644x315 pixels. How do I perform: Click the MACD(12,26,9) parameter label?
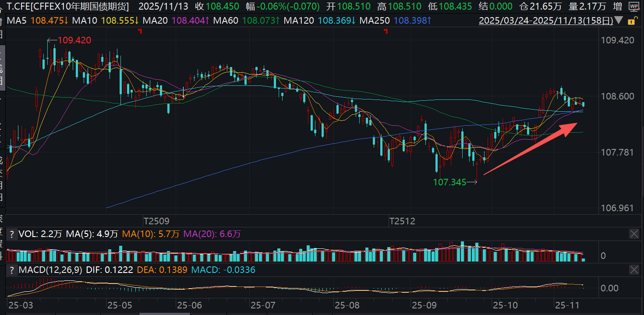50,270
